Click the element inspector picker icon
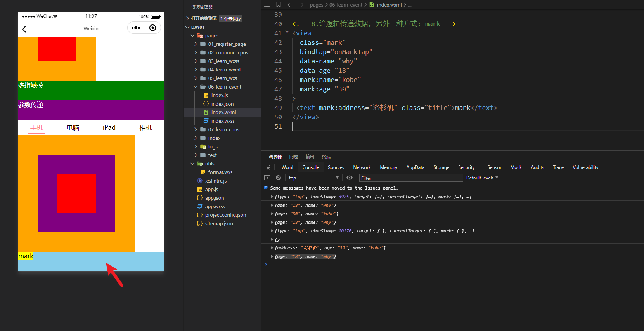 click(267, 167)
